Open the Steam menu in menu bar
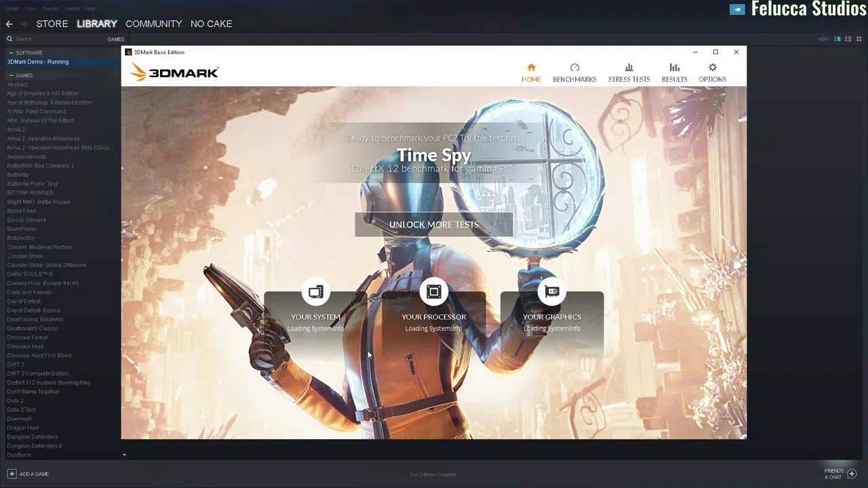This screenshot has height=488, width=868. click(12, 9)
